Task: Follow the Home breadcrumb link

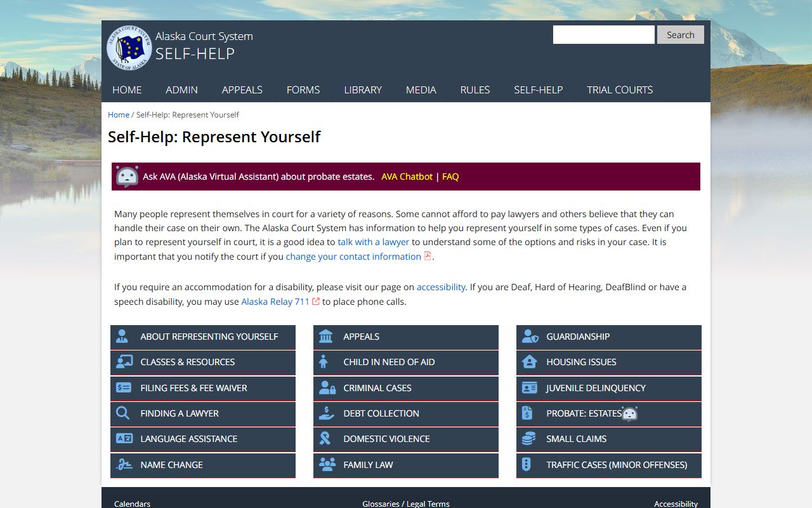Action: 119,114
